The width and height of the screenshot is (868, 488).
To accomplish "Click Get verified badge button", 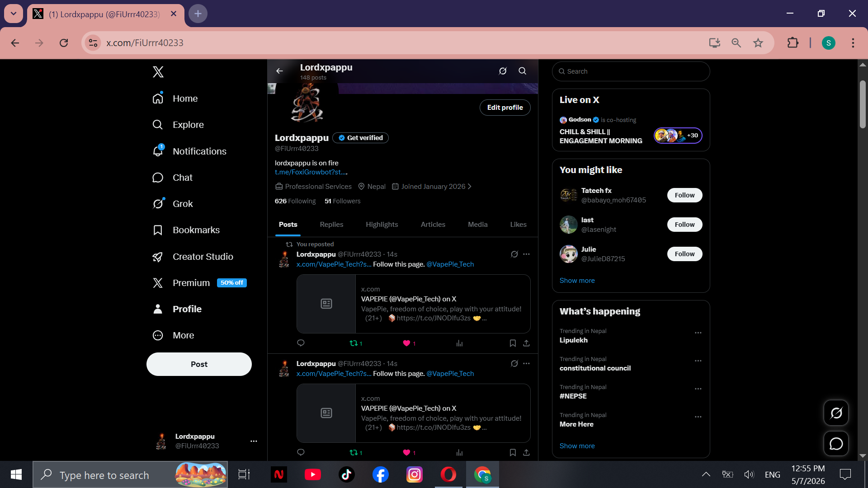I will pos(360,138).
